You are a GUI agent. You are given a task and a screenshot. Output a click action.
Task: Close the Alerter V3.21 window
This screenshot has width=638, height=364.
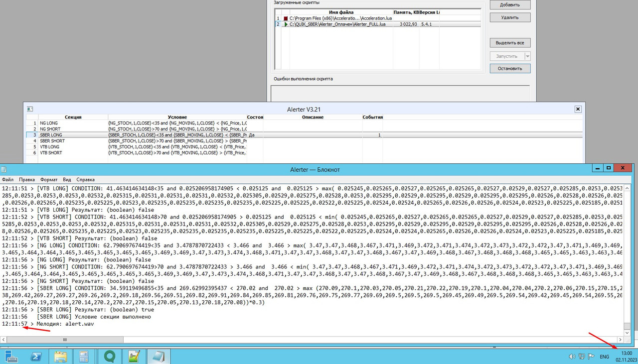[x=578, y=109]
